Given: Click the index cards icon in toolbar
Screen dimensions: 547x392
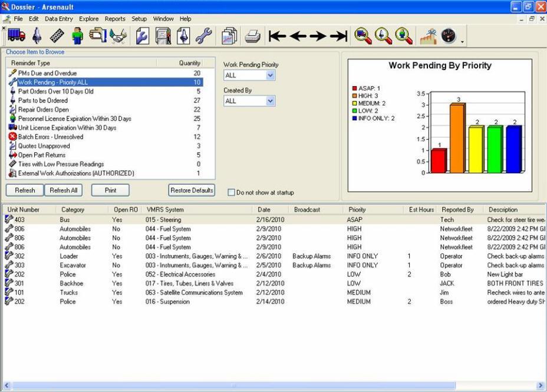Looking at the screenshot, I should coord(98,35).
